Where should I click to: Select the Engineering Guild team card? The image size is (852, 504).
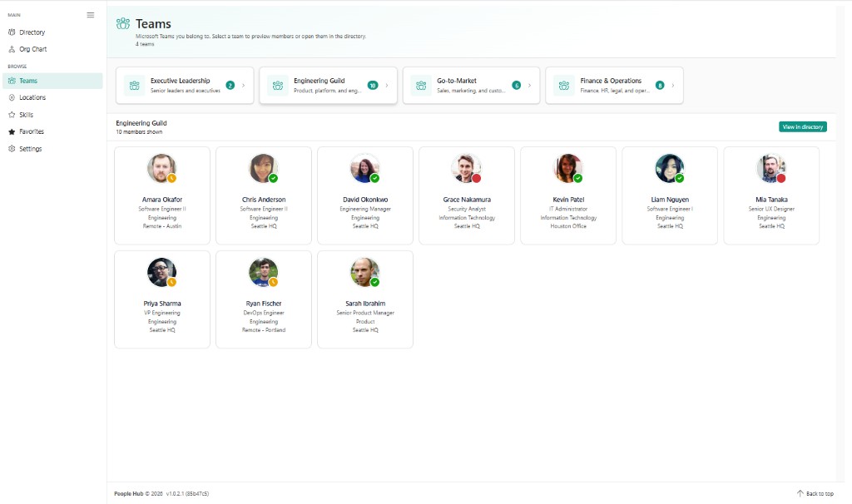click(328, 86)
